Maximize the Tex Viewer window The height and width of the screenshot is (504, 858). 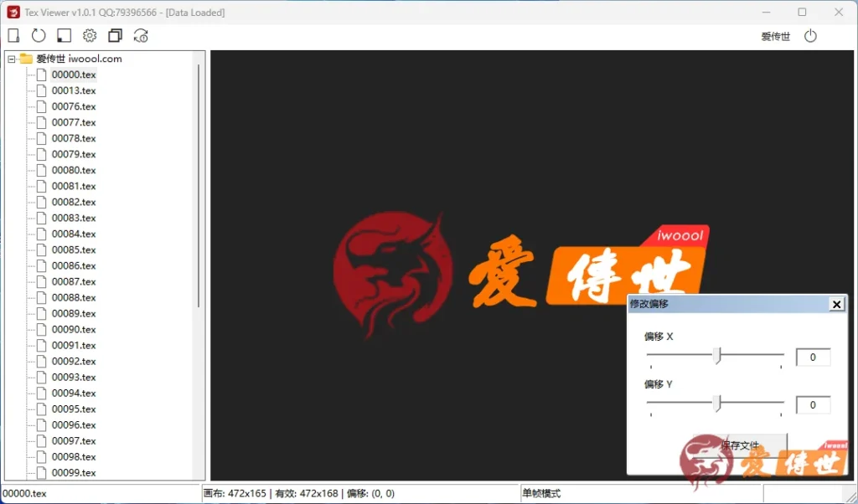click(802, 12)
